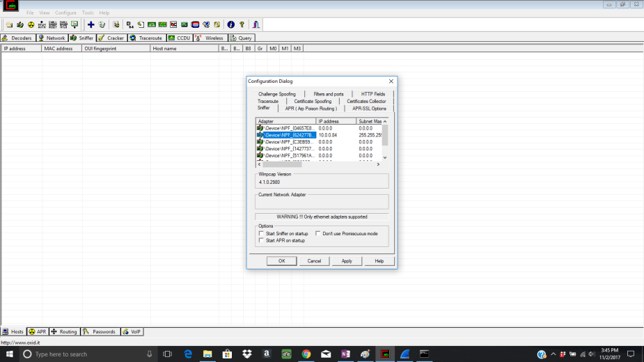The image size is (644, 362).
Task: Open the Filters and ports tab
Action: point(328,94)
